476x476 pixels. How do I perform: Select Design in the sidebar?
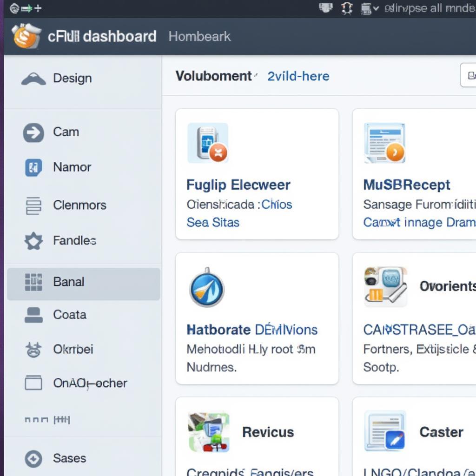tap(83, 78)
